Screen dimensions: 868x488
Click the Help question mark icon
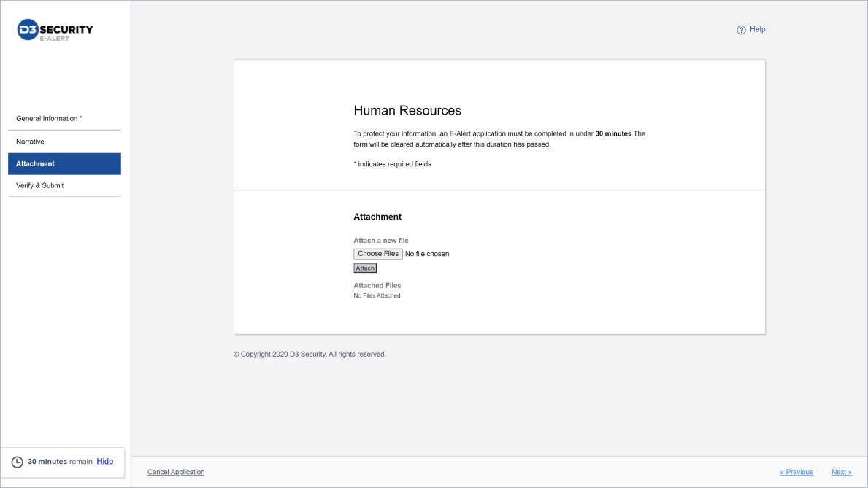[741, 30]
